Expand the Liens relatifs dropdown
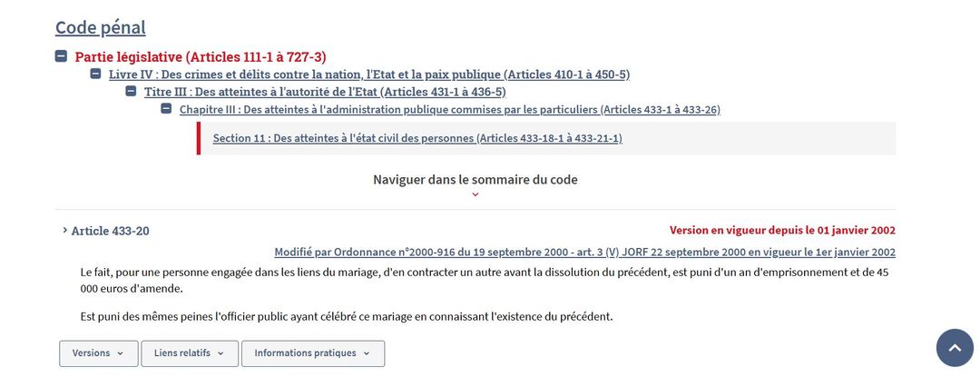The width and height of the screenshot is (980, 377). pyautogui.click(x=189, y=353)
